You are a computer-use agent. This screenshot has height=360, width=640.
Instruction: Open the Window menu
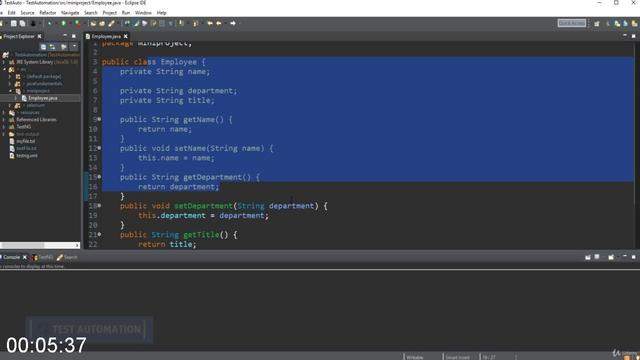[x=143, y=13]
